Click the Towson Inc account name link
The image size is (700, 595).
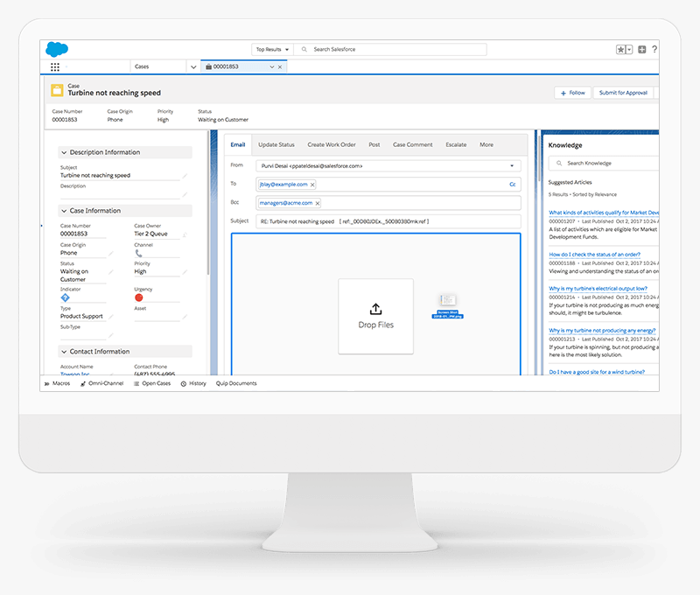pyautogui.click(x=75, y=374)
